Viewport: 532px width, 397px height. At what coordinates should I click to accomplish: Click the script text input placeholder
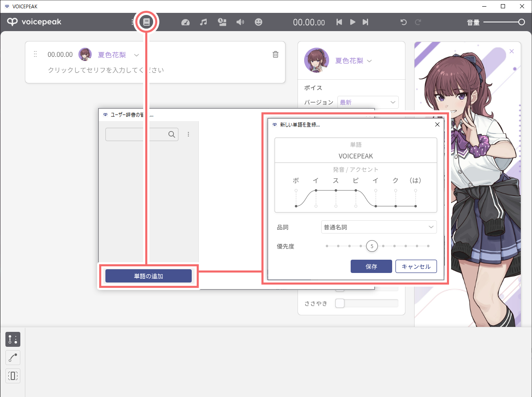106,70
